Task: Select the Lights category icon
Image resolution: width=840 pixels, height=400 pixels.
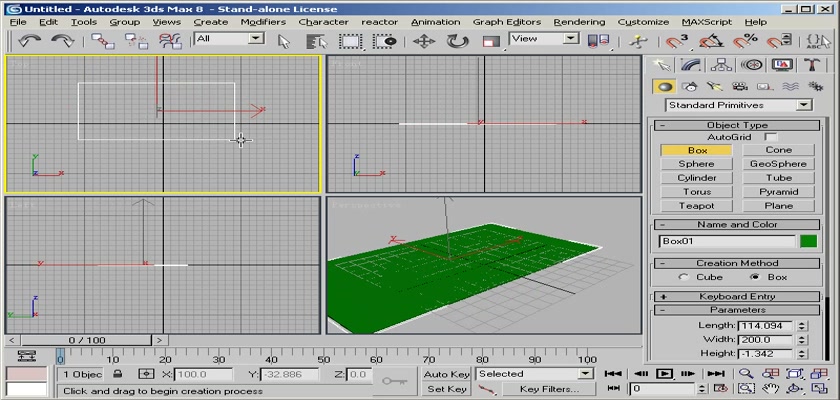Action: click(715, 86)
